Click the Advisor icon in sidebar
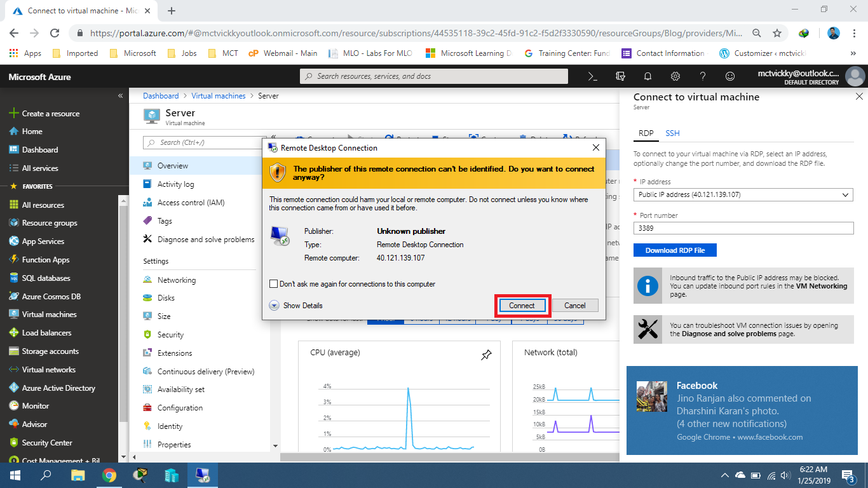Screen dimensions: 868x488 (x=14, y=424)
